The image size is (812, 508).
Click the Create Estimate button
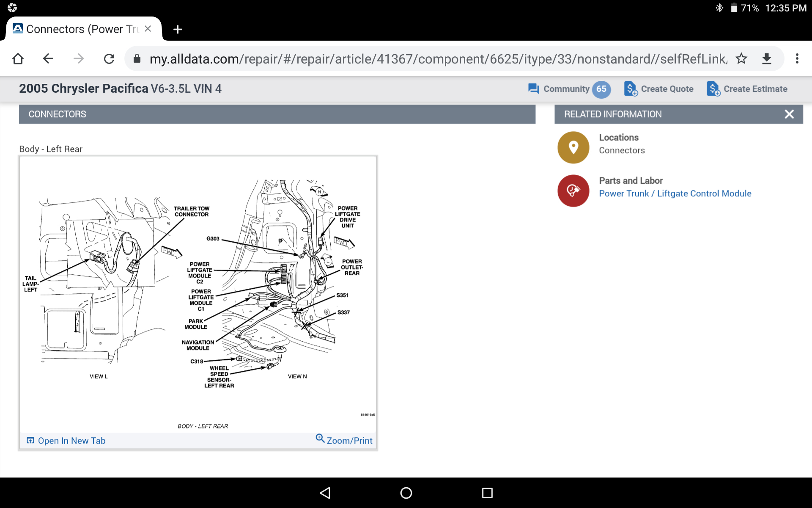tap(747, 89)
